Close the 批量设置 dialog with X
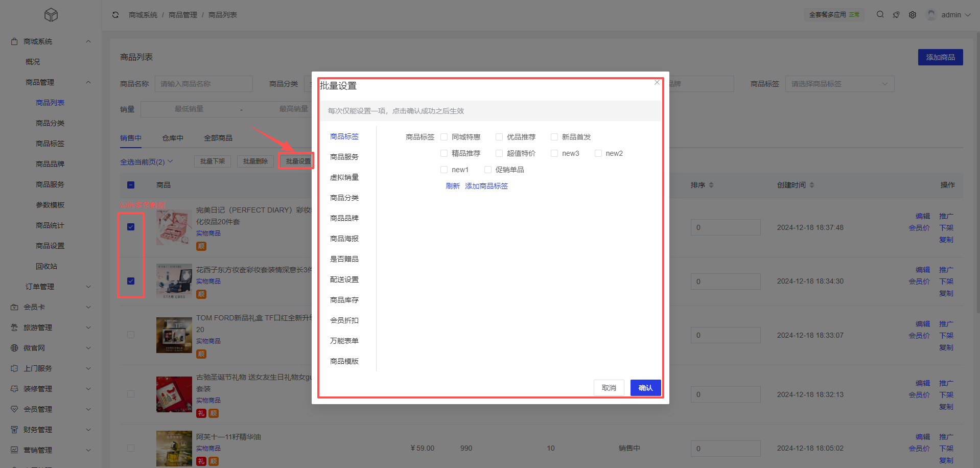 657,82
